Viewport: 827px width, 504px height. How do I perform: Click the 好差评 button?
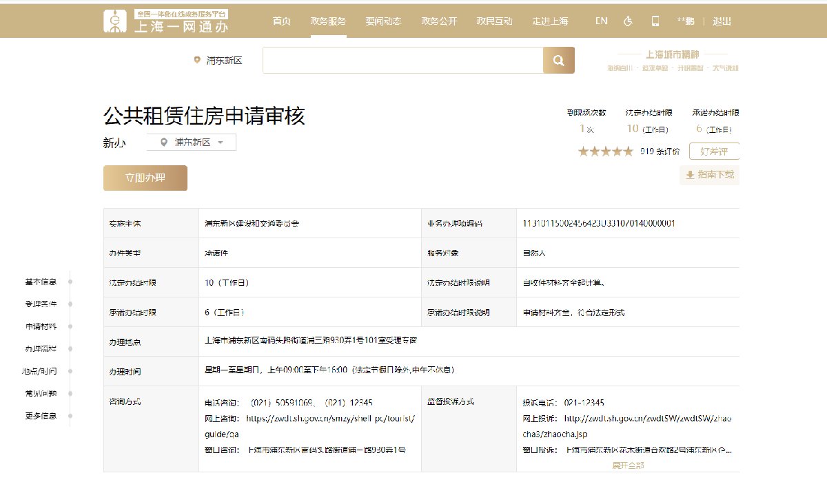pyautogui.click(x=713, y=151)
